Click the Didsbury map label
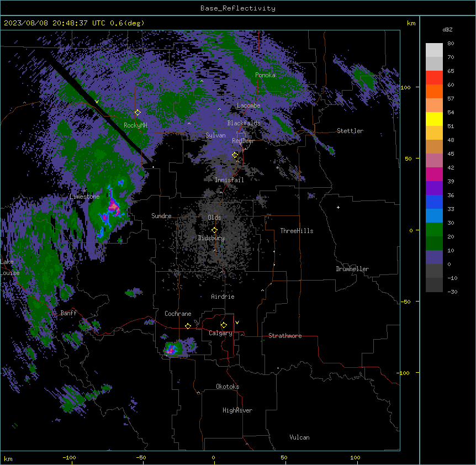The image size is (476, 465). pyautogui.click(x=211, y=238)
